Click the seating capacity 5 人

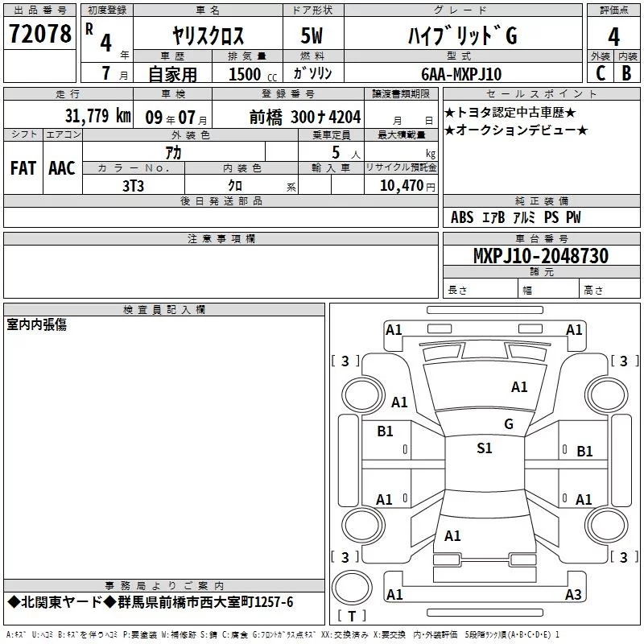coord(346,153)
